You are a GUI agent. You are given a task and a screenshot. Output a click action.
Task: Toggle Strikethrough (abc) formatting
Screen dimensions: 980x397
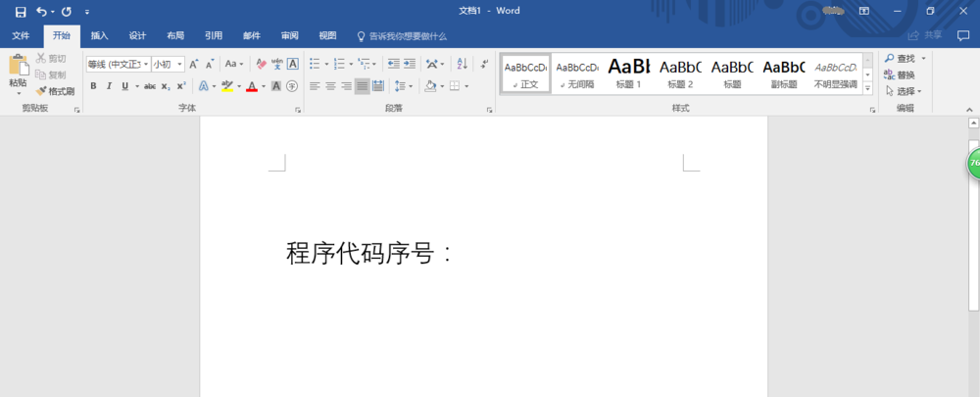(x=149, y=86)
